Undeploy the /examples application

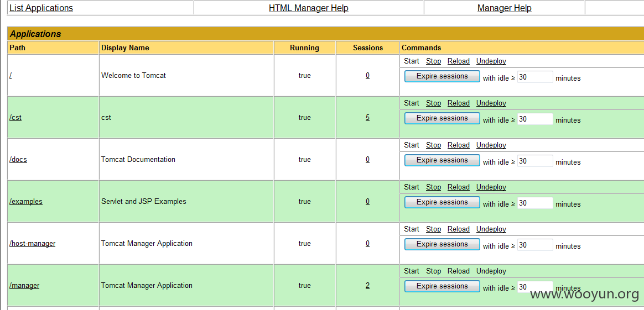pos(491,187)
